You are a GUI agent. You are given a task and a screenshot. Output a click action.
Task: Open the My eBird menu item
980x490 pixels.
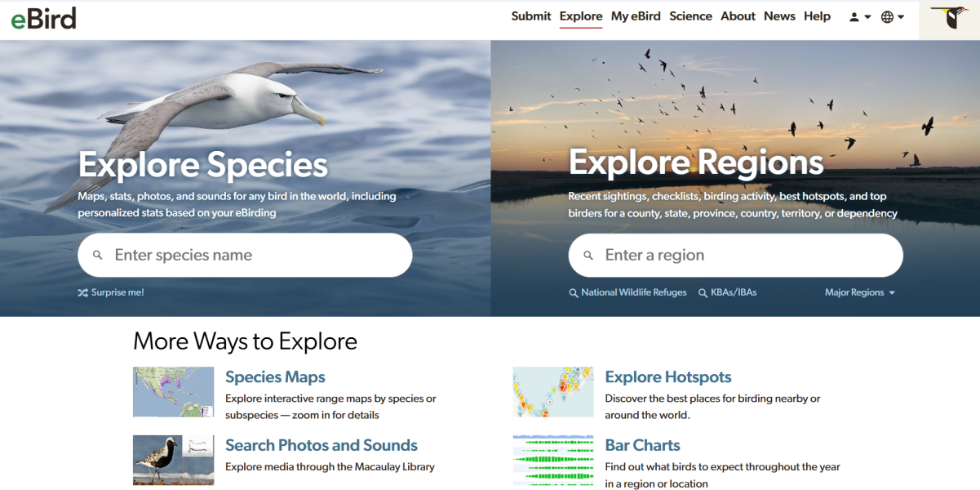pos(636,16)
